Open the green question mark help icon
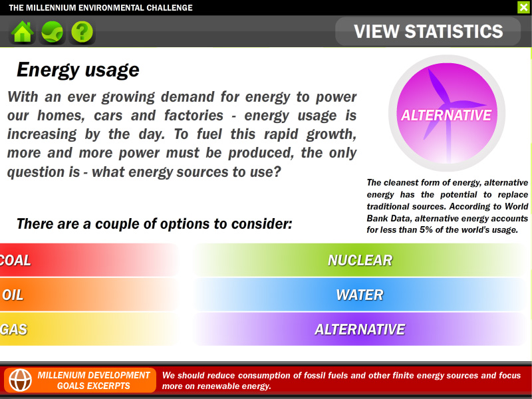The image size is (532, 399). click(x=82, y=32)
